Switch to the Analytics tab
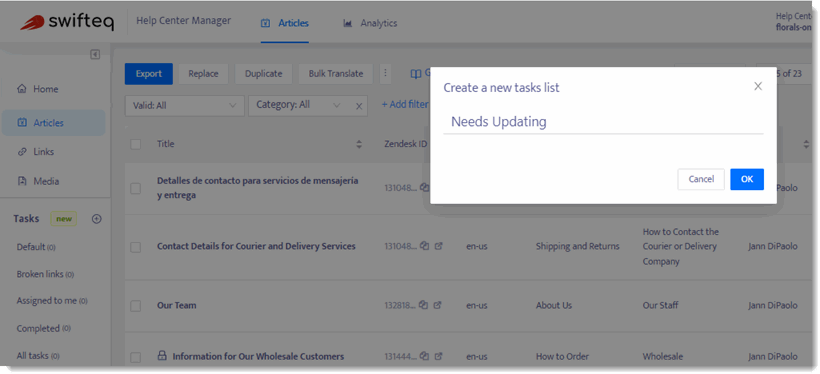Screen dimensions: 820x374 point(370,24)
